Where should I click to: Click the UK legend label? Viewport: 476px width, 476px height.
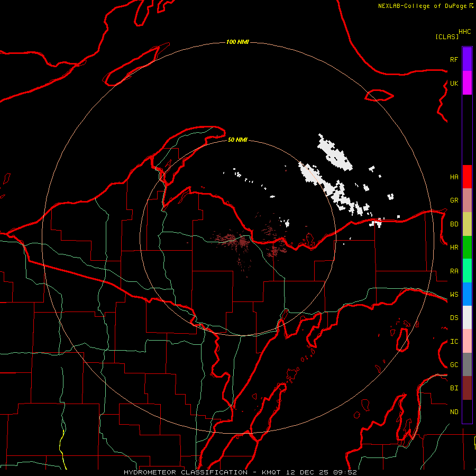click(454, 83)
